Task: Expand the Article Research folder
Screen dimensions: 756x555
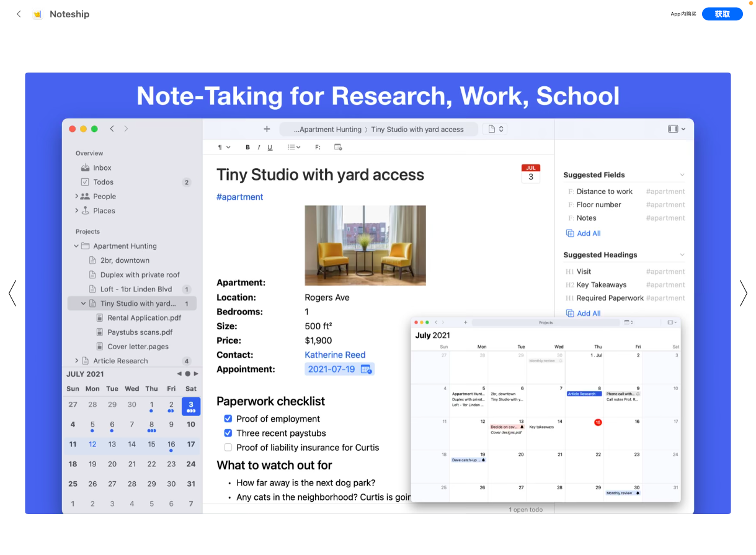Action: pyautogui.click(x=76, y=360)
